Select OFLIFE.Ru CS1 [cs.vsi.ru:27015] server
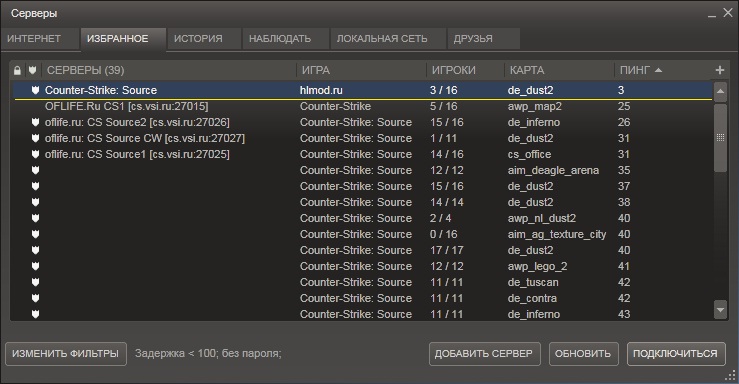739x384 pixels. tap(363, 106)
